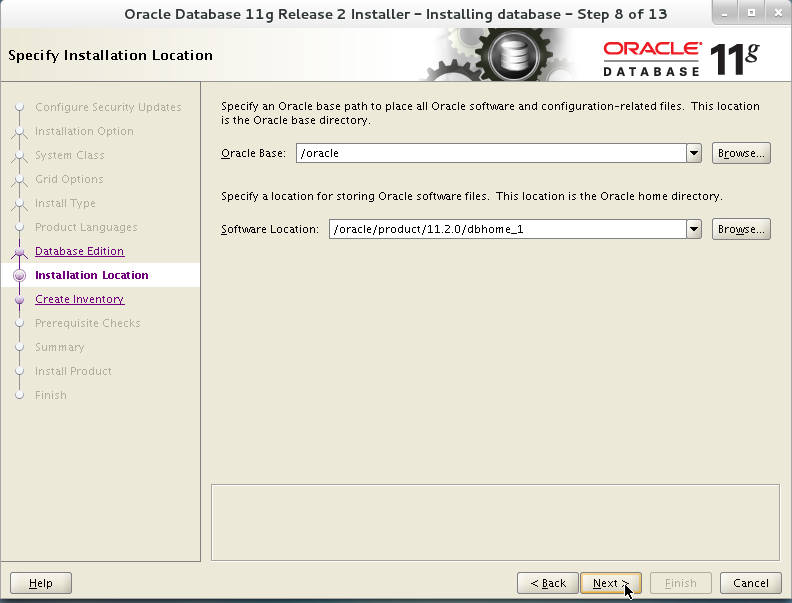Click the Specify Installation Location heading

pos(110,55)
